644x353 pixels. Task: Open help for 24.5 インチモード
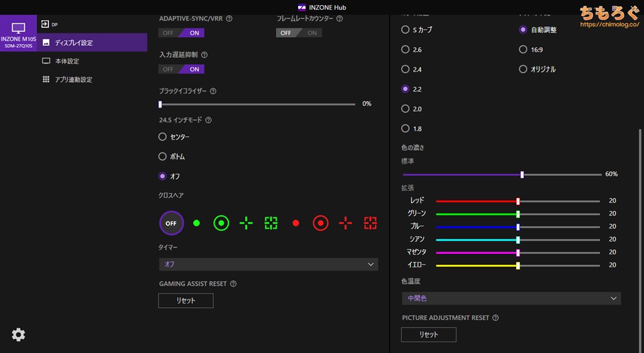[208, 120]
